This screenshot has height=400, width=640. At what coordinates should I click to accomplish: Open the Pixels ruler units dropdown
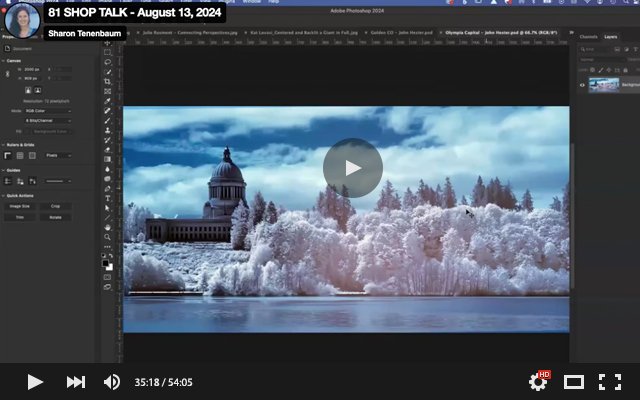coord(58,156)
